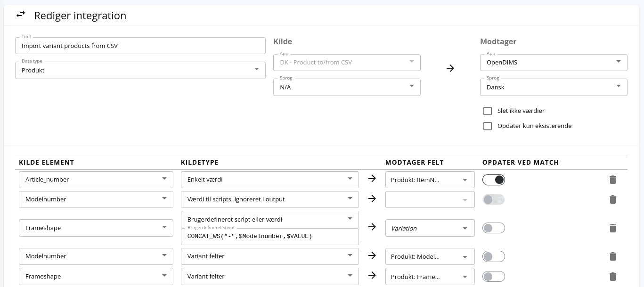
Task: Open the Frameshape dropdown in Produkt: Frame row
Action: 96,276
